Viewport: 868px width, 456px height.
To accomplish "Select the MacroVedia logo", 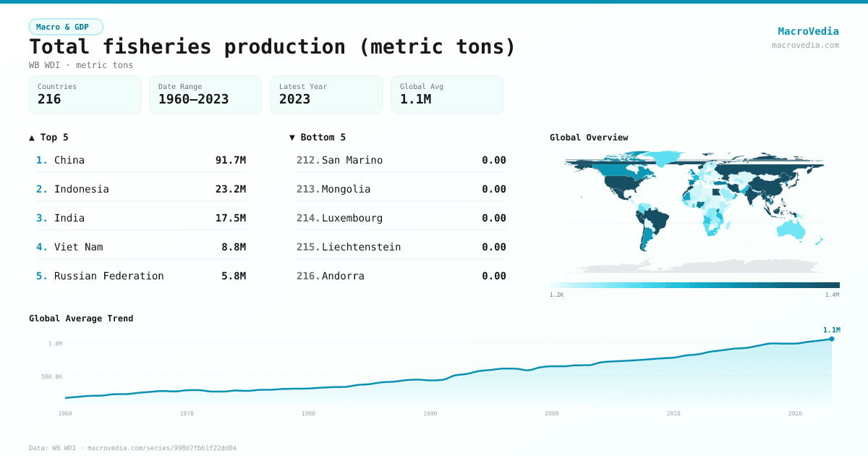I will coord(808,31).
